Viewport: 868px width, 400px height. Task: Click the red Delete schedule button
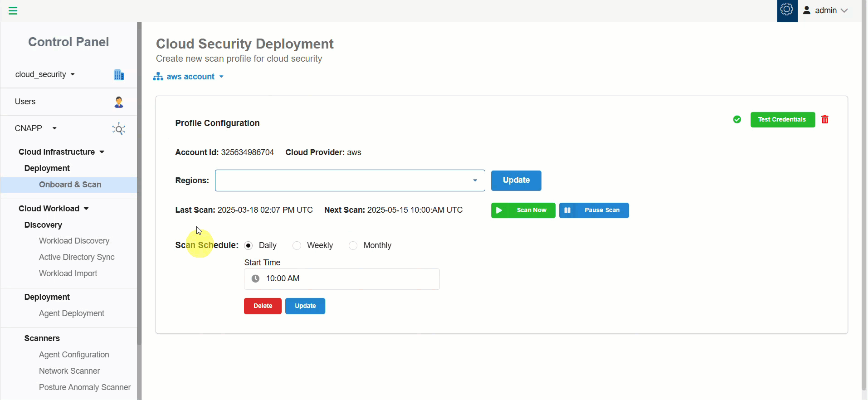coord(263,306)
